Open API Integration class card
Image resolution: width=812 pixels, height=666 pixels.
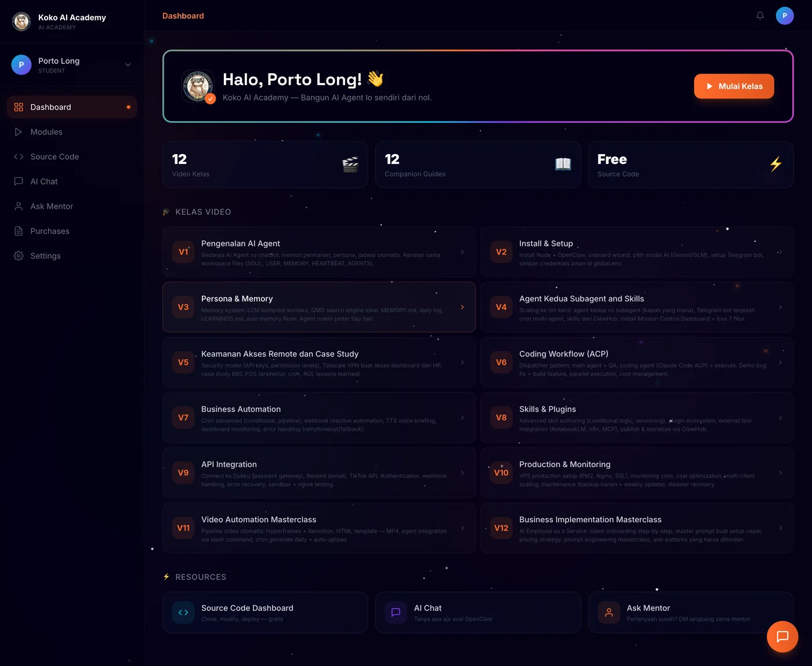pos(319,473)
